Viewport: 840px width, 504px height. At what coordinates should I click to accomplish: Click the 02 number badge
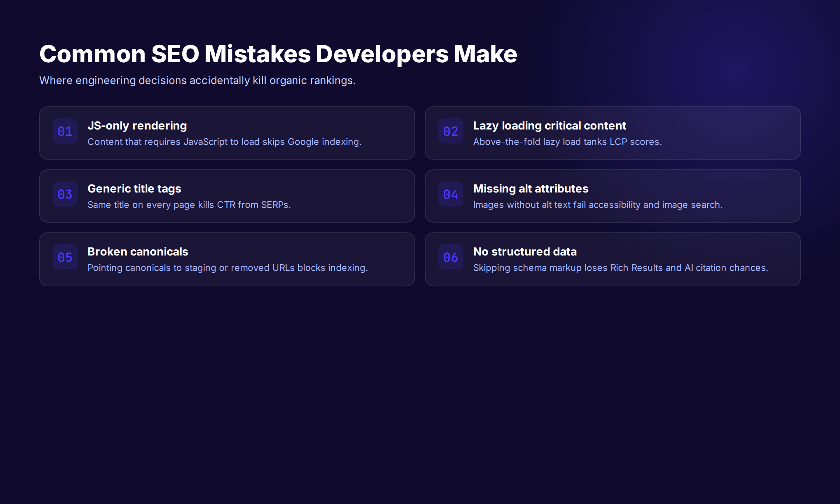tap(451, 131)
